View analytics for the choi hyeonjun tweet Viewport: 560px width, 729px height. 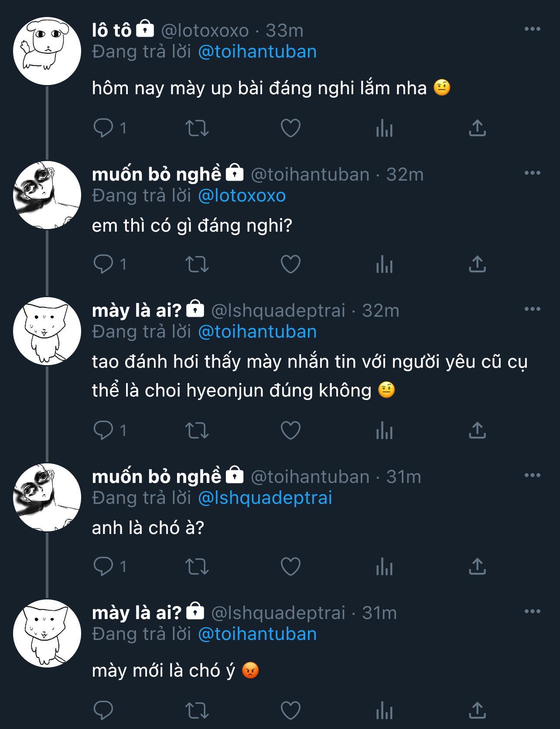[384, 431]
